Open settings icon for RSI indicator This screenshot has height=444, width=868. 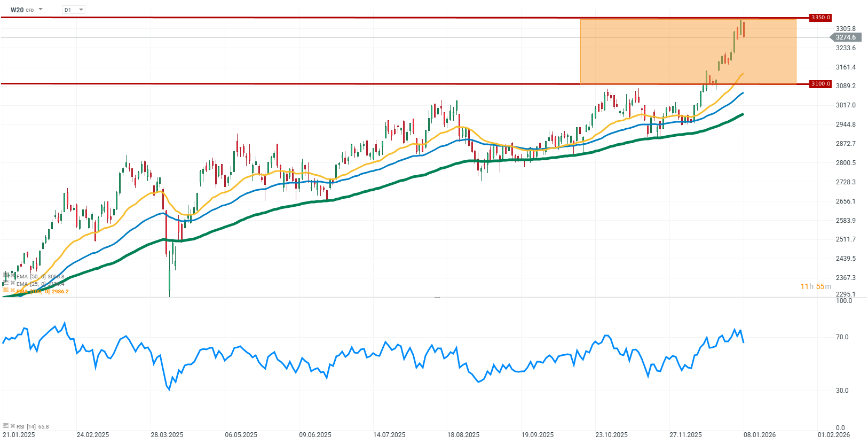[6, 426]
